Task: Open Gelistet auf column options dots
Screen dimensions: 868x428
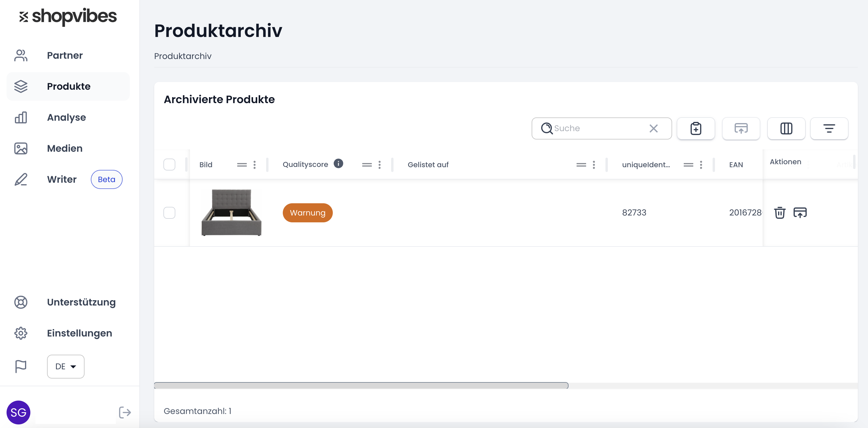Action: (x=594, y=165)
